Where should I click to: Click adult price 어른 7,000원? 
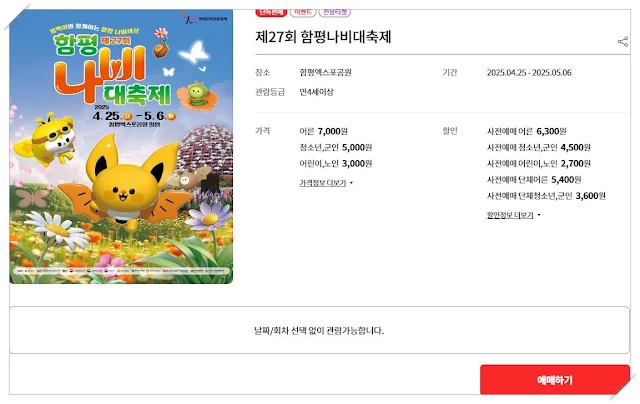coord(323,131)
